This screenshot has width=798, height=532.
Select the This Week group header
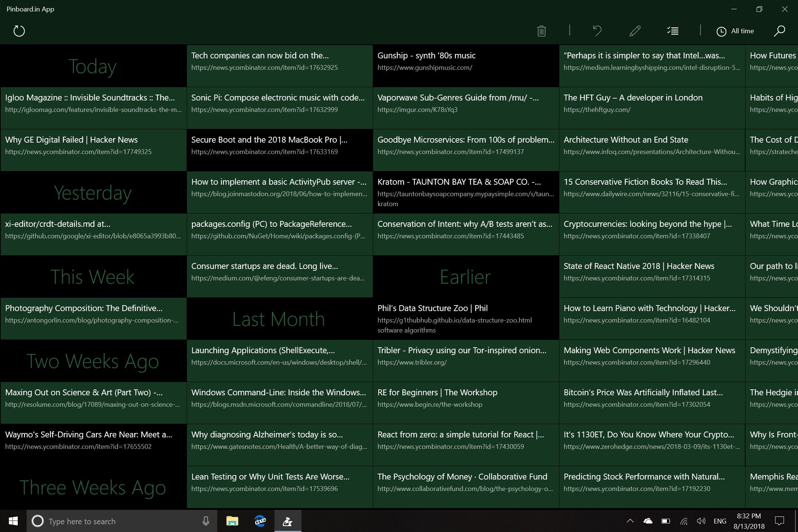pyautogui.click(x=93, y=277)
